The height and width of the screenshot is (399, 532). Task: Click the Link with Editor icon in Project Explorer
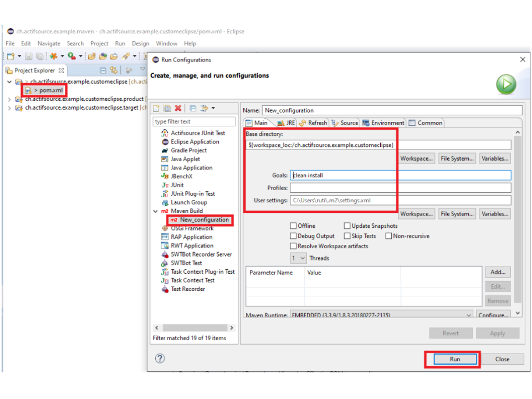click(x=114, y=70)
